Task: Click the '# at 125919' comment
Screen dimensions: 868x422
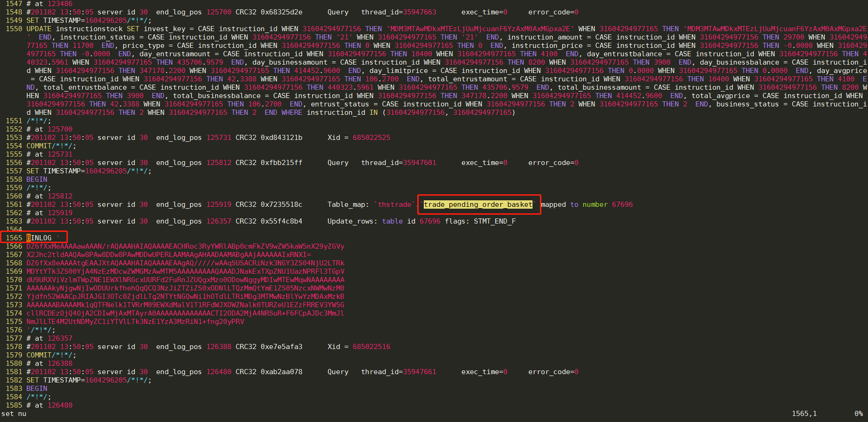Action: coord(49,213)
